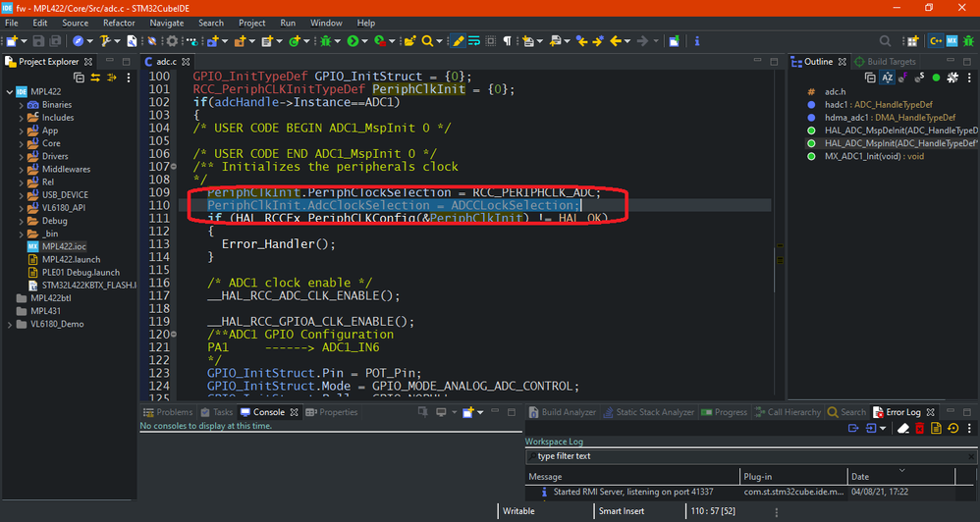This screenshot has width=980, height=522.
Task: Open the Refactor menu
Action: 119,24
